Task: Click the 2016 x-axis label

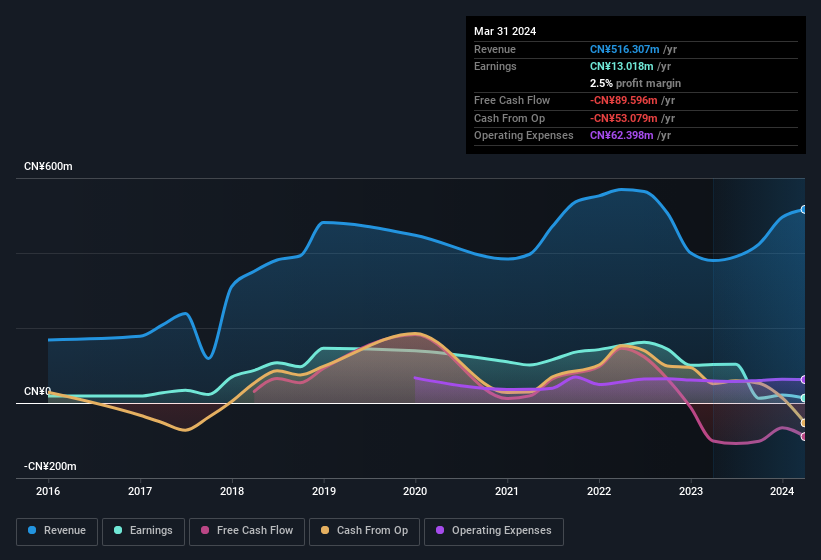Action: (48, 491)
